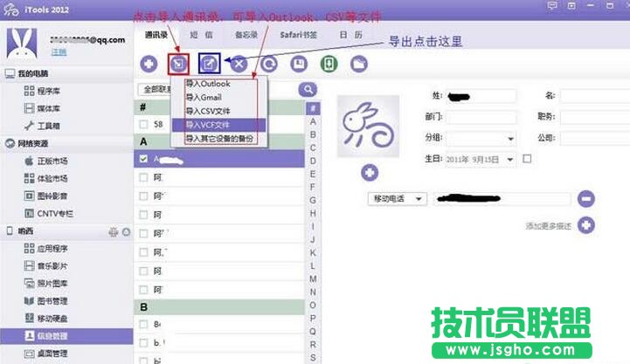The width and height of the screenshot is (630, 364).
Task: Choose 导入Outlook from the import menu
Action: tap(219, 84)
